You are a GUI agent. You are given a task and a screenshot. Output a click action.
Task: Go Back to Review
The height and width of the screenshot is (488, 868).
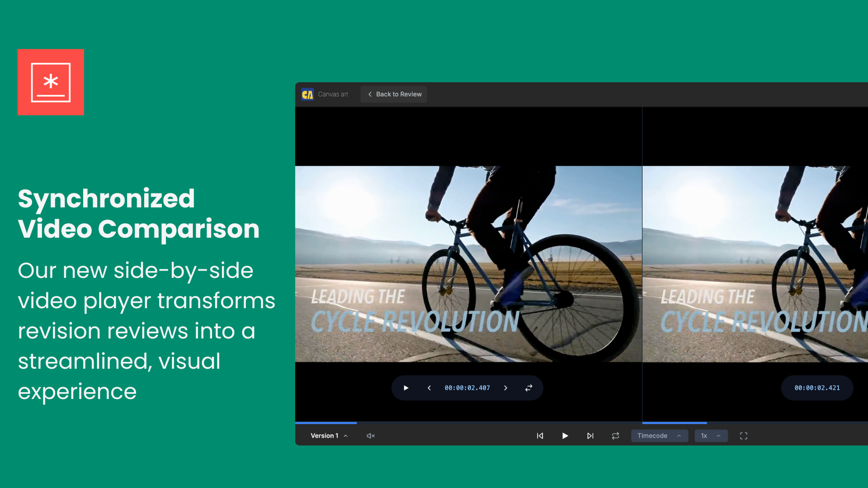(394, 94)
